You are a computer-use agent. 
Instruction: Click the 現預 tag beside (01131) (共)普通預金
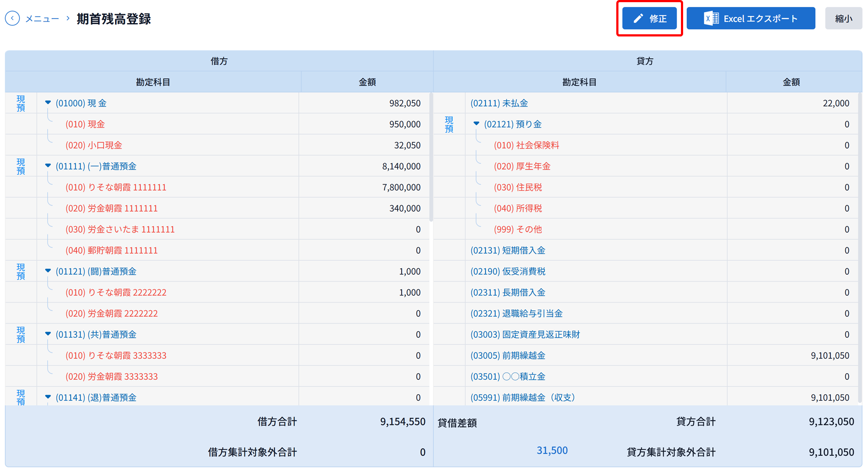coord(21,335)
